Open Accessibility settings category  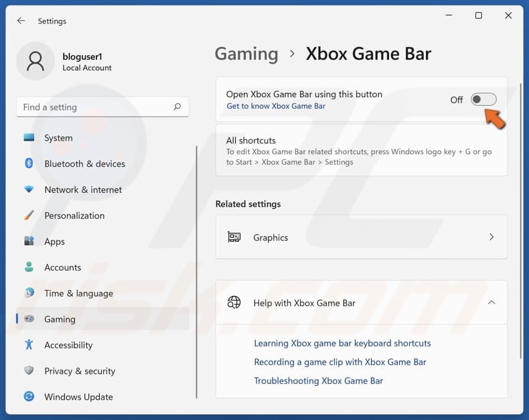[103, 345]
